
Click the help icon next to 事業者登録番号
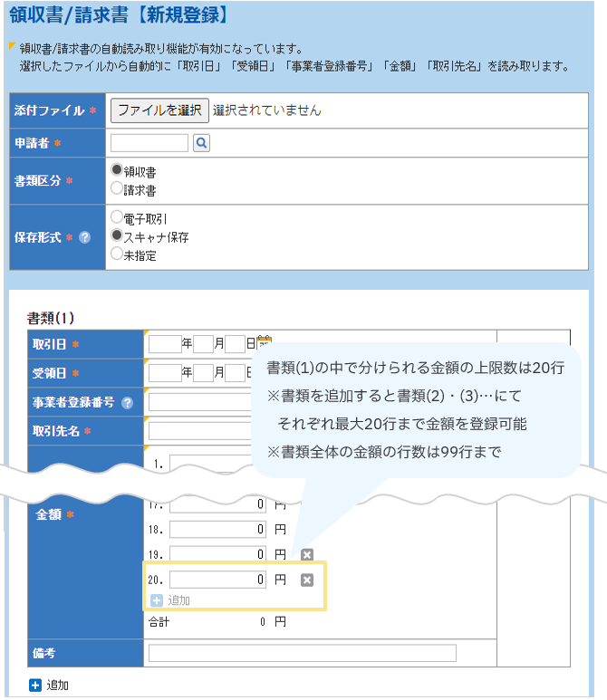point(127,403)
